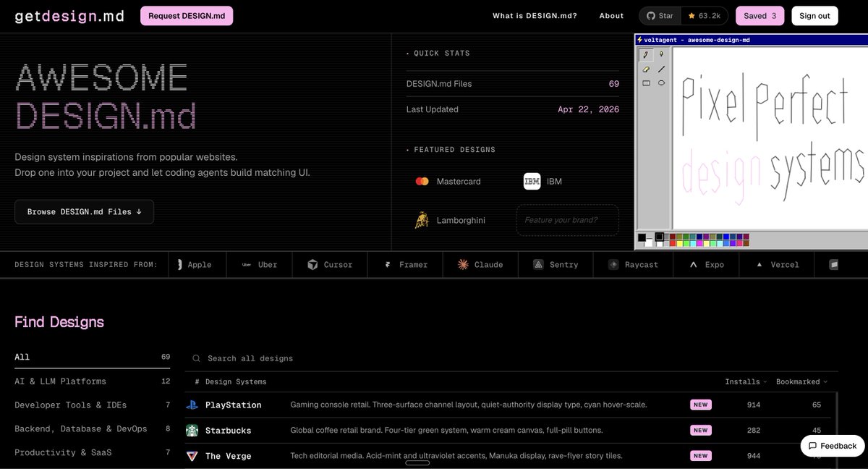Click the Sentry logo icon
This screenshot has width=868, height=469.
click(x=538, y=265)
